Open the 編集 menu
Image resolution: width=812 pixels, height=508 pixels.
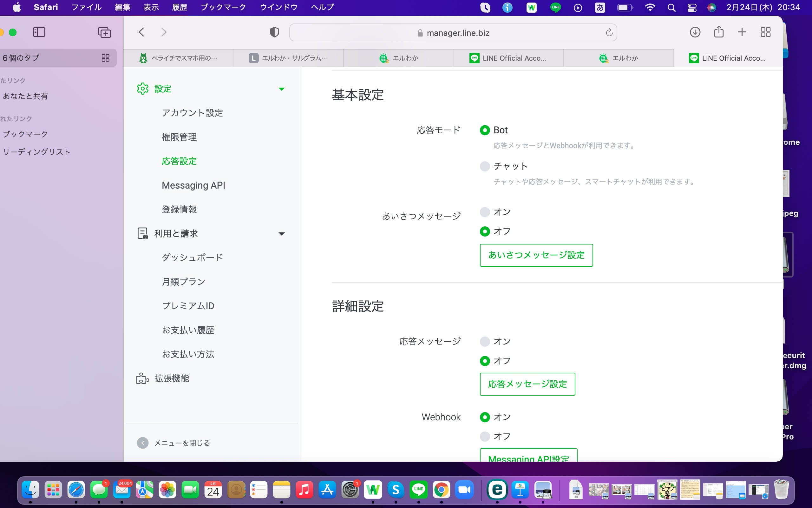tap(122, 7)
